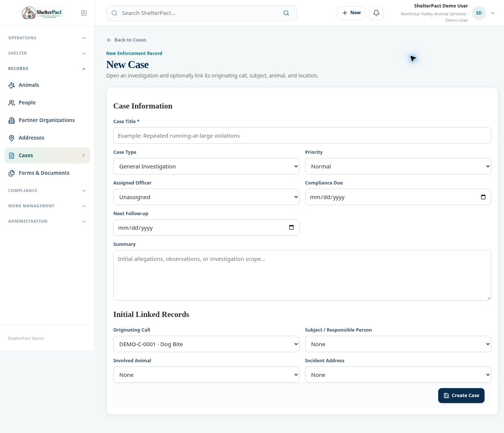
Task: Open the Incident Address dropdown
Action: 398,375
